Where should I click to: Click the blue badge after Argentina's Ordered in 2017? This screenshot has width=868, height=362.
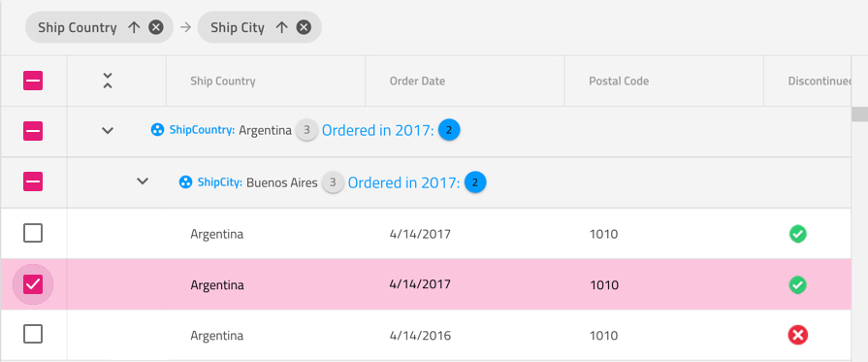(x=449, y=130)
